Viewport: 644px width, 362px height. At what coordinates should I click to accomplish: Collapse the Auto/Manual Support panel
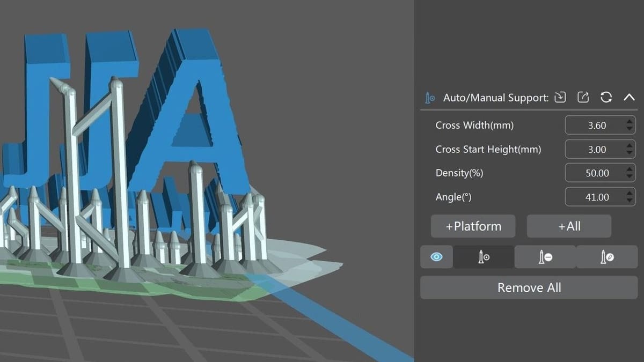pos(629,97)
